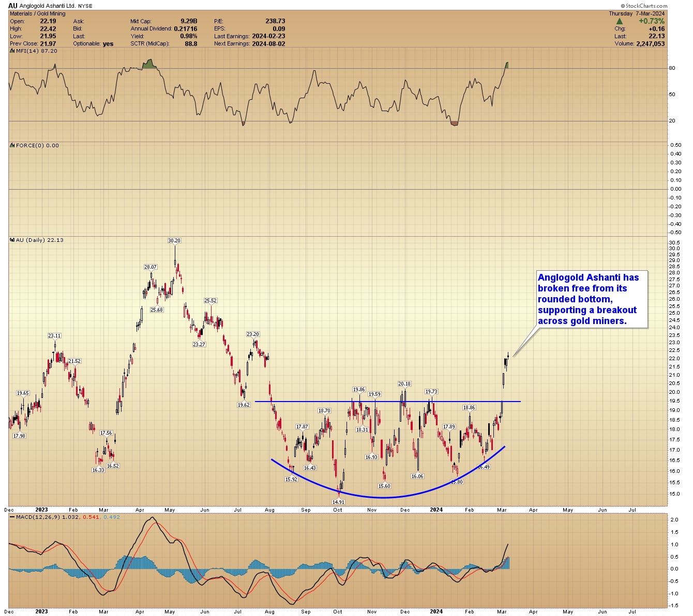The height and width of the screenshot is (616, 693).
Task: Select the High value 22.42
Action: point(48,29)
